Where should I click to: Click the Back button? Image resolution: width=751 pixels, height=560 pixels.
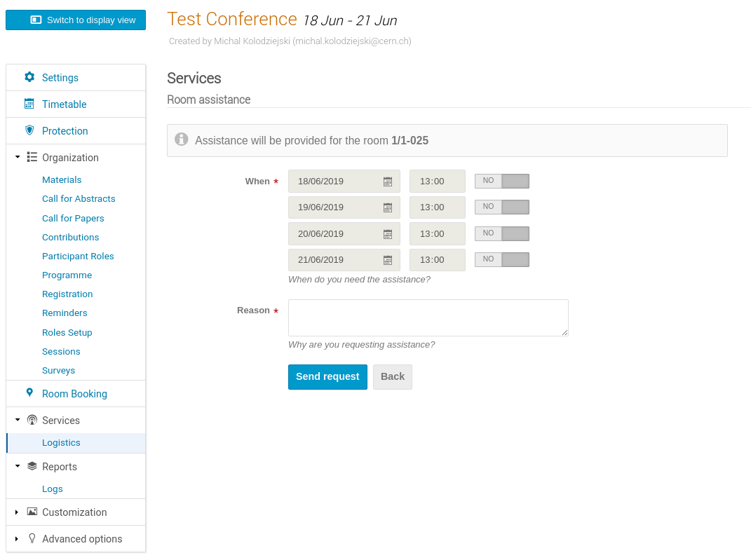392,376
